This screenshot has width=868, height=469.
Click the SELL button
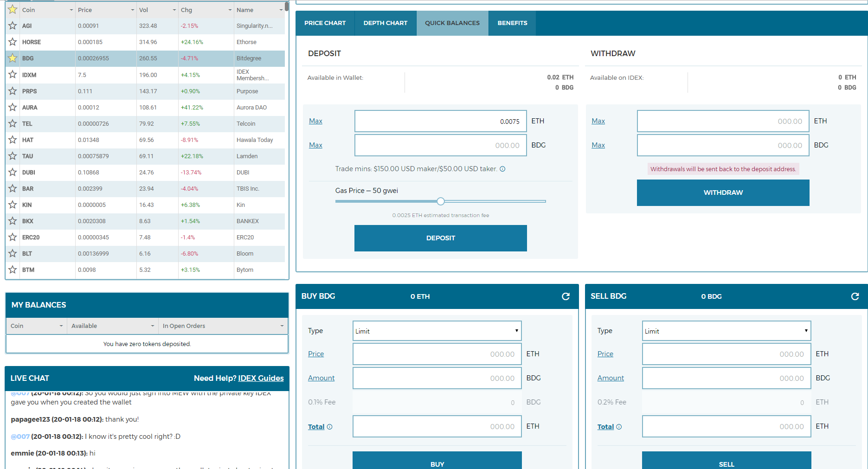click(727, 460)
